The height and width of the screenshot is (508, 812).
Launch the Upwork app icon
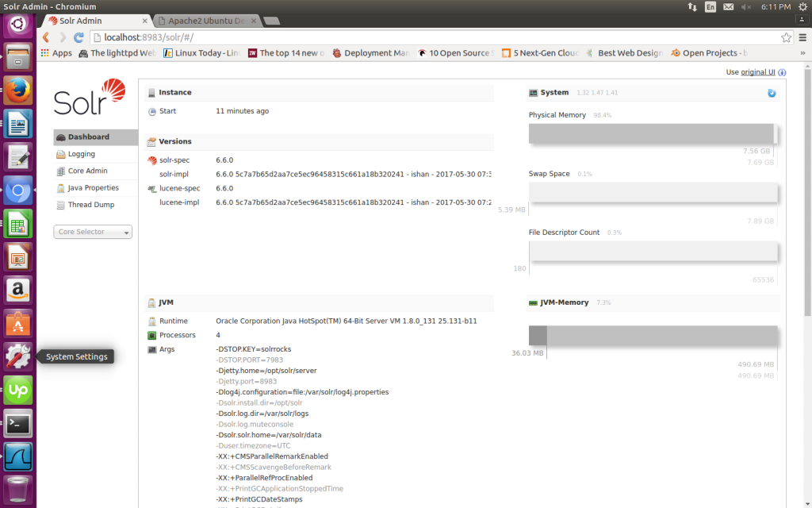pyautogui.click(x=18, y=390)
